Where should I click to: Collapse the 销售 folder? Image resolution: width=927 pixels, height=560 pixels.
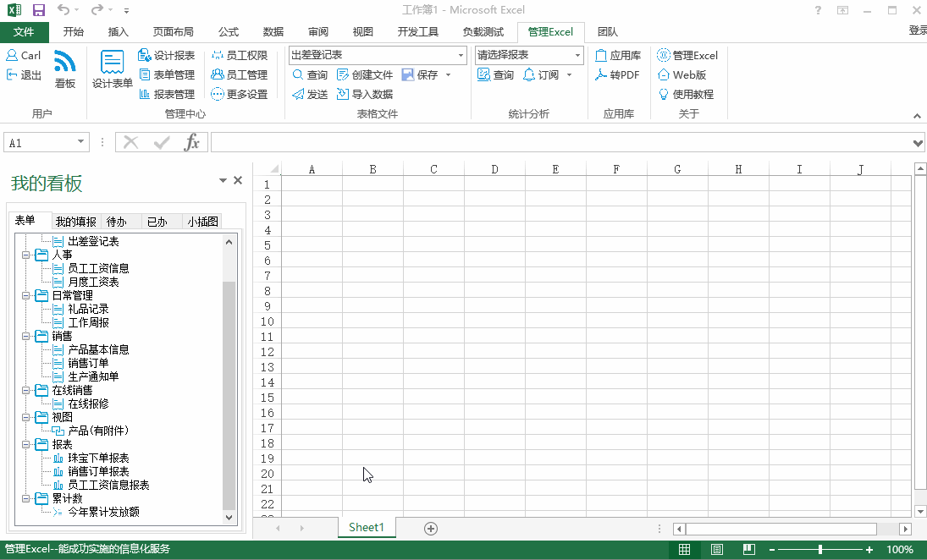[x=26, y=336]
